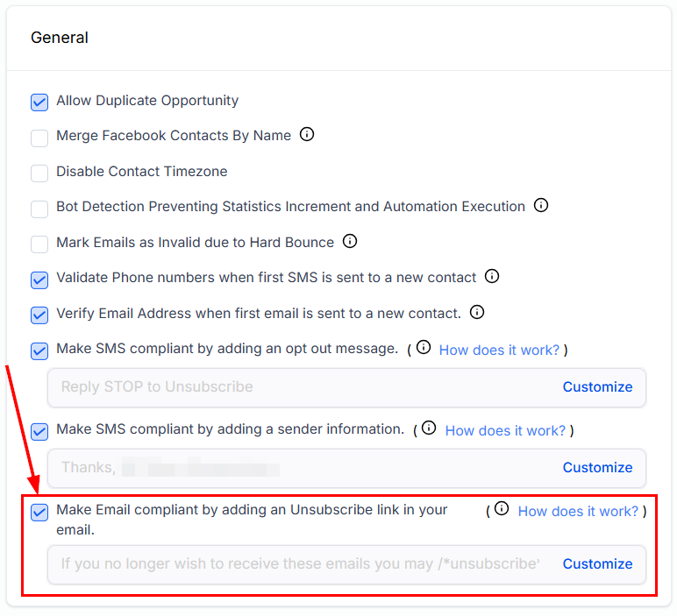
Task: Click info icon next to Verify Email Address
Action: click(477, 312)
